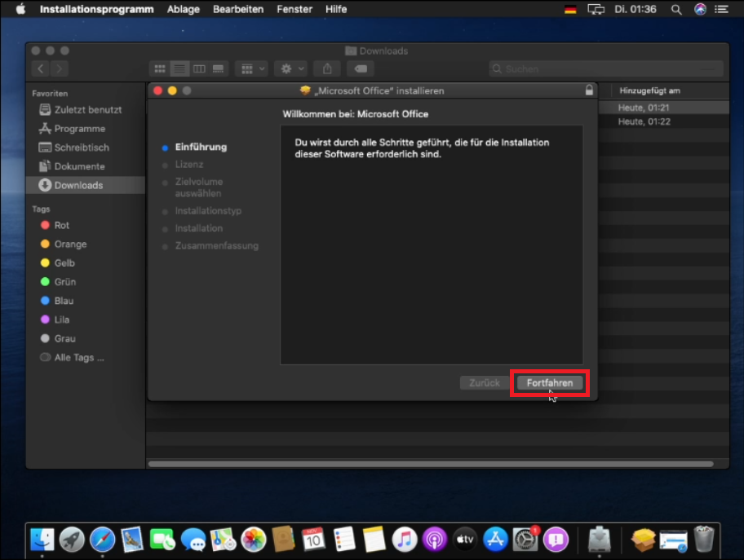The width and height of the screenshot is (744, 560).
Task: Open the App Store dock icon
Action: 495,539
